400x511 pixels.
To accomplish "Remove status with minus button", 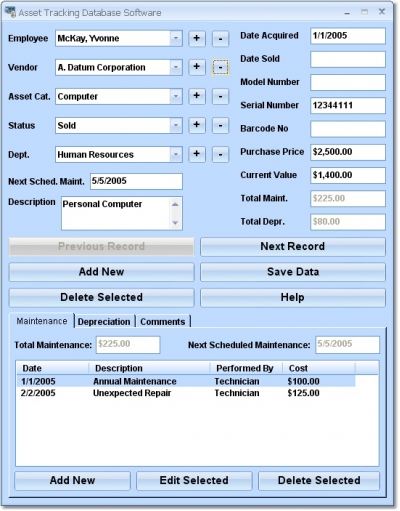I will [220, 125].
